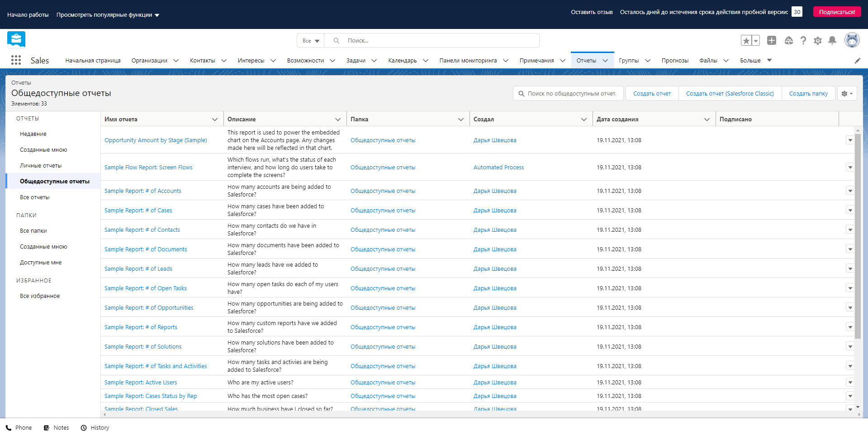Screen dimensions: 868x436
Task: Open the help question mark icon
Action: 803,40
